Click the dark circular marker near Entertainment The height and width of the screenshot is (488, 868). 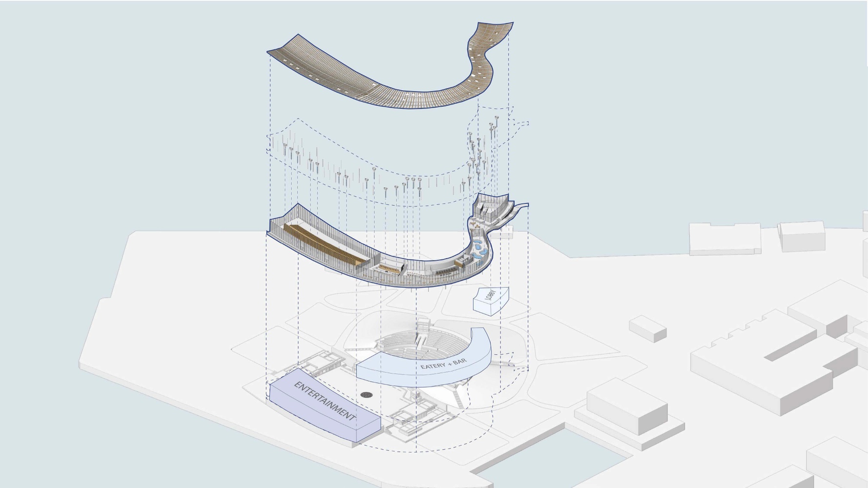pos(367,394)
